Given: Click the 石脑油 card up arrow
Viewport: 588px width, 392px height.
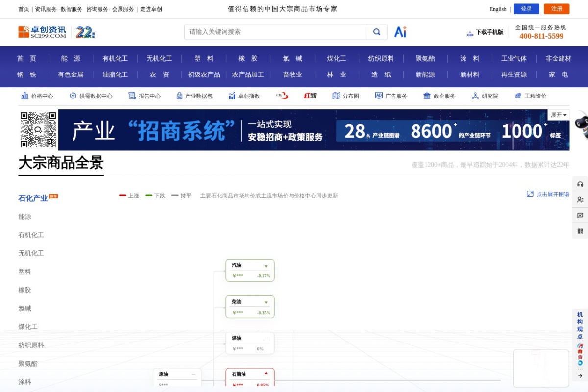Looking at the screenshot, I should pos(266,373).
